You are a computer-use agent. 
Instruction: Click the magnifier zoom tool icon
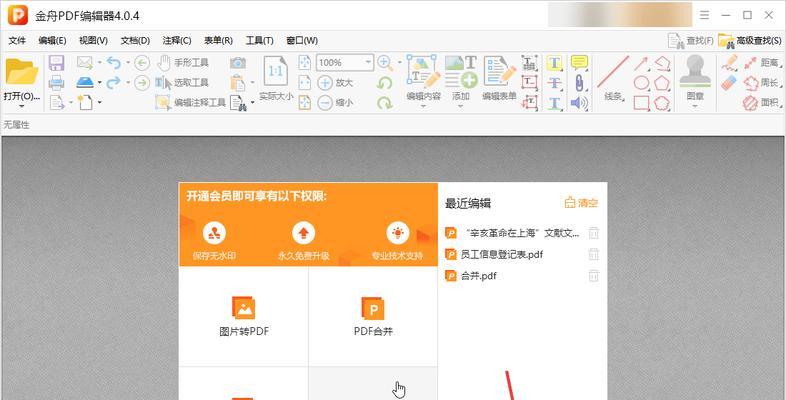[384, 63]
